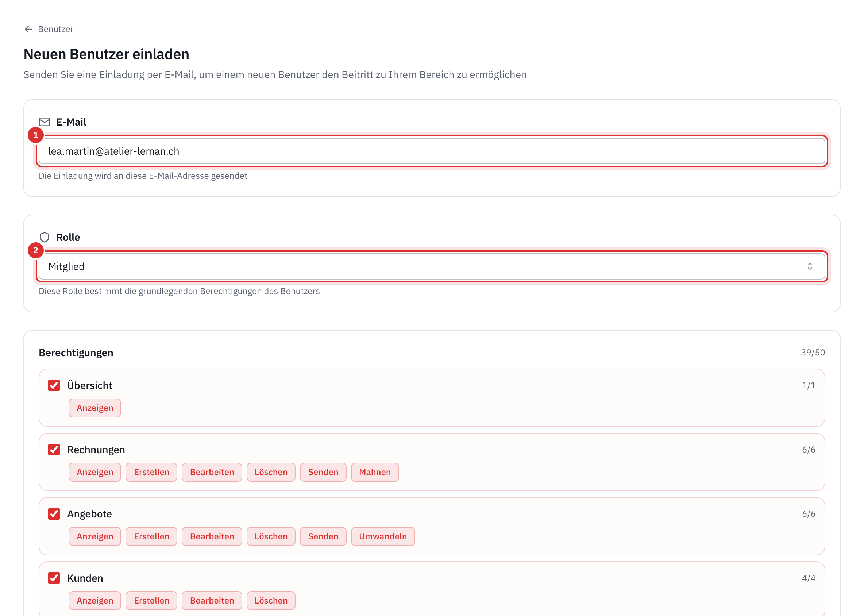Image resolution: width=864 pixels, height=616 pixels.
Task: Click the 'Diese Rolle bestimmt die grundlegenden Berechtigungen' hint
Action: 179,291
